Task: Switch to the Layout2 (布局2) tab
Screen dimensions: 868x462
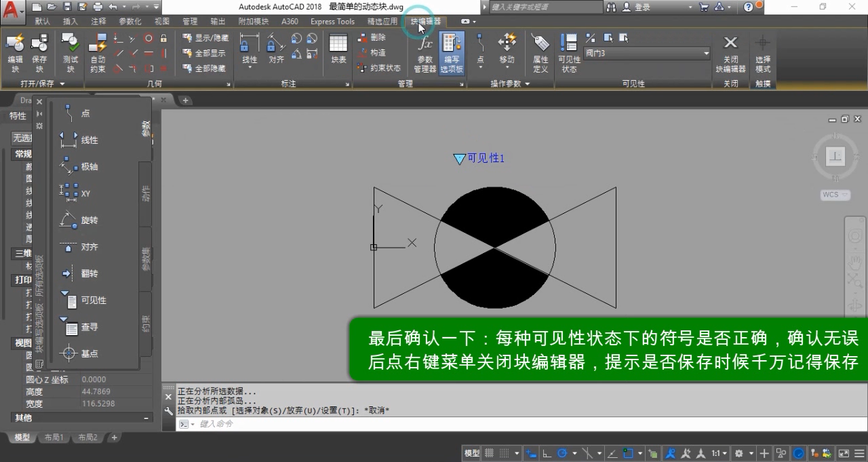Action: click(87, 438)
